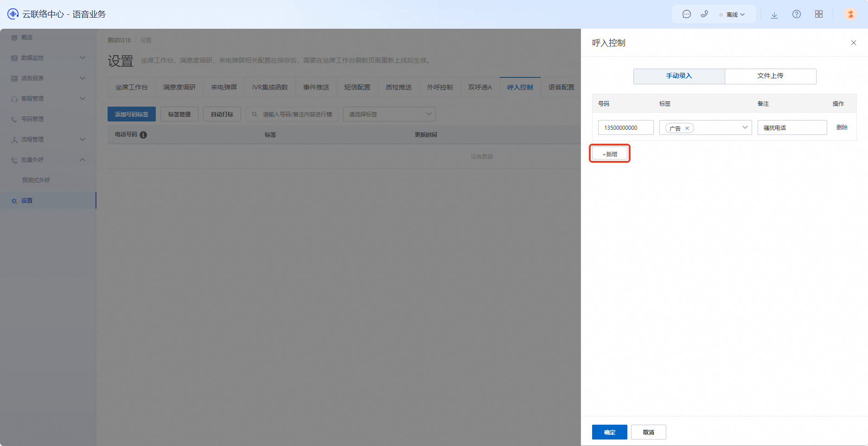Click the 确定 button

click(x=610, y=432)
